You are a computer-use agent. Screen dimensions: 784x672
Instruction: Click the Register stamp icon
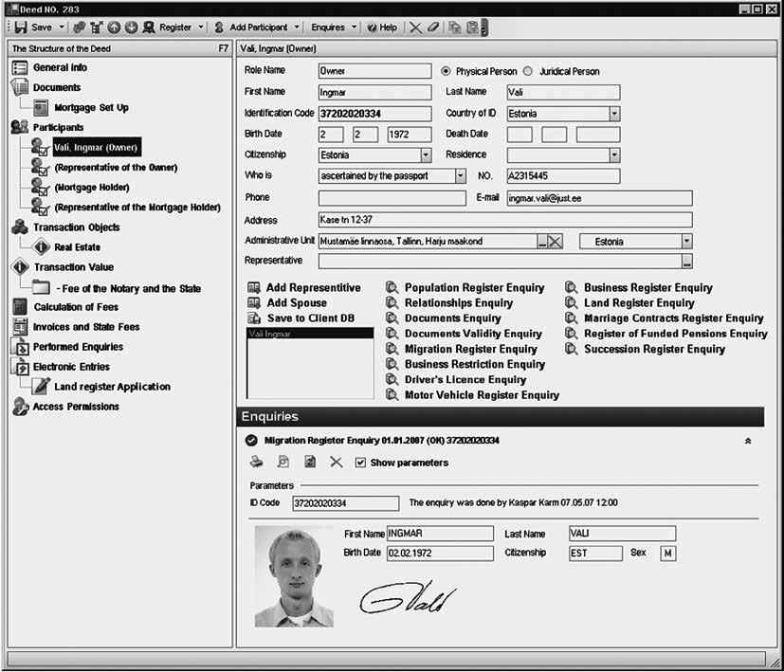149,27
